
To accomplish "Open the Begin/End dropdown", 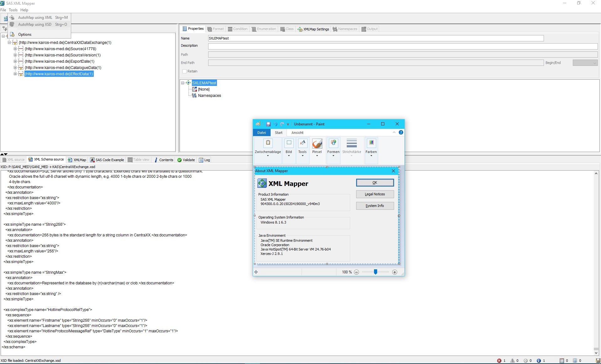I will (x=585, y=63).
